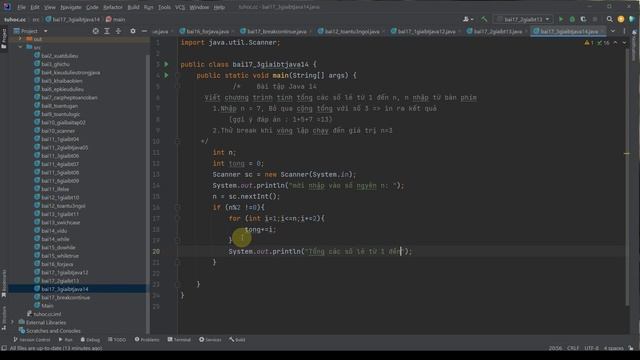The width and height of the screenshot is (640, 360).
Task: Go to next highlighted error arrow
Action: coord(624,42)
